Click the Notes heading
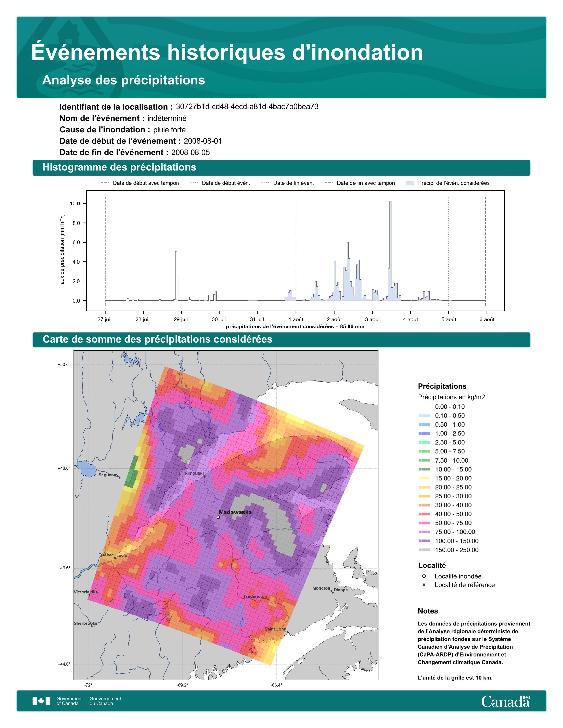 428,611
